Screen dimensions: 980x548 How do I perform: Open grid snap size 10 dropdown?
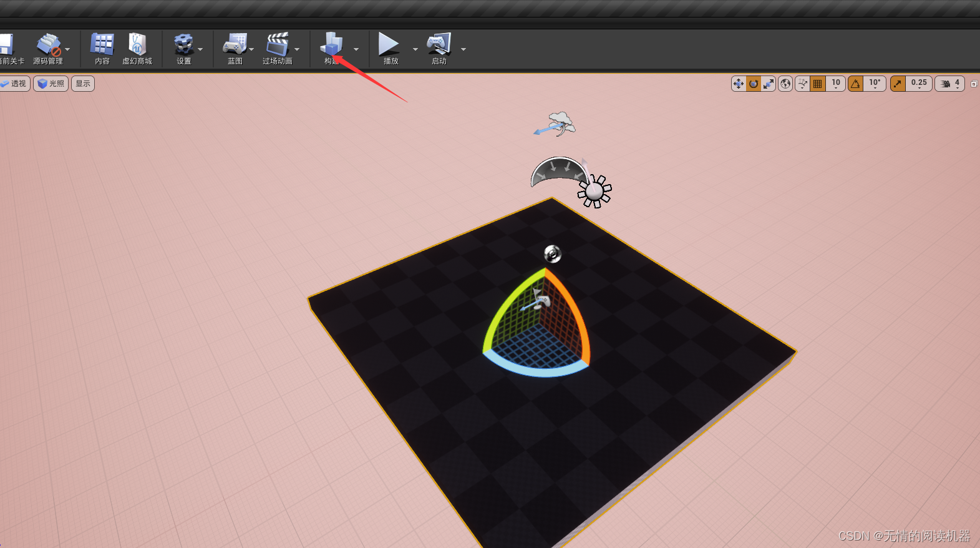point(836,84)
